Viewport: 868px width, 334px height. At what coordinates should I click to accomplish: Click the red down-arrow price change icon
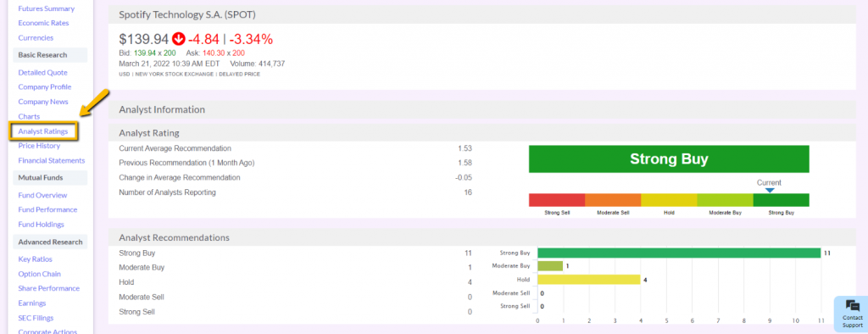(178, 39)
